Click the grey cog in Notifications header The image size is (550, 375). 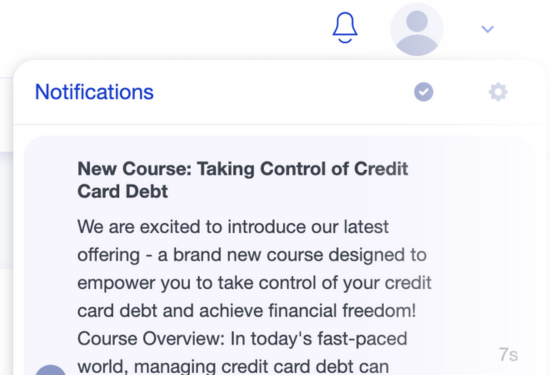tap(498, 92)
